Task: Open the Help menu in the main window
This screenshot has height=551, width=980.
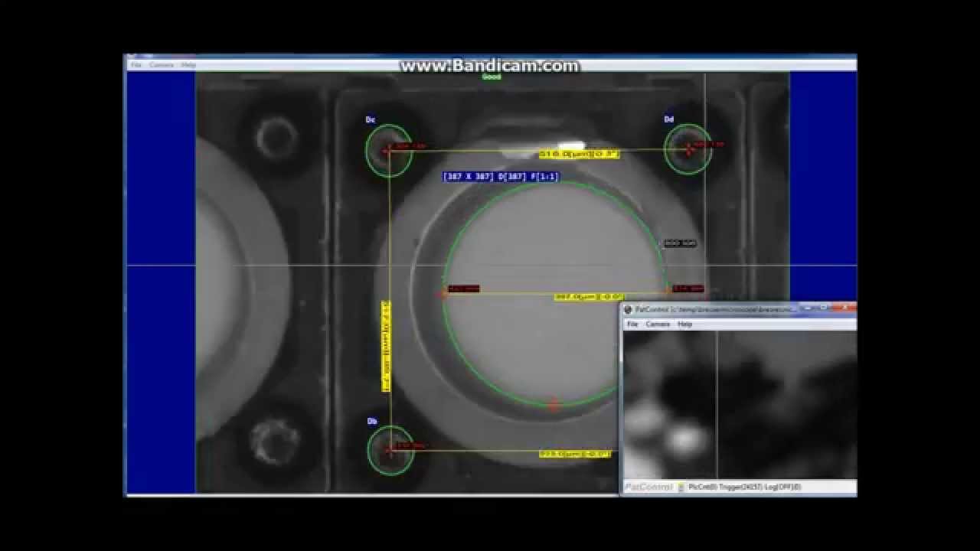Action: (x=188, y=65)
